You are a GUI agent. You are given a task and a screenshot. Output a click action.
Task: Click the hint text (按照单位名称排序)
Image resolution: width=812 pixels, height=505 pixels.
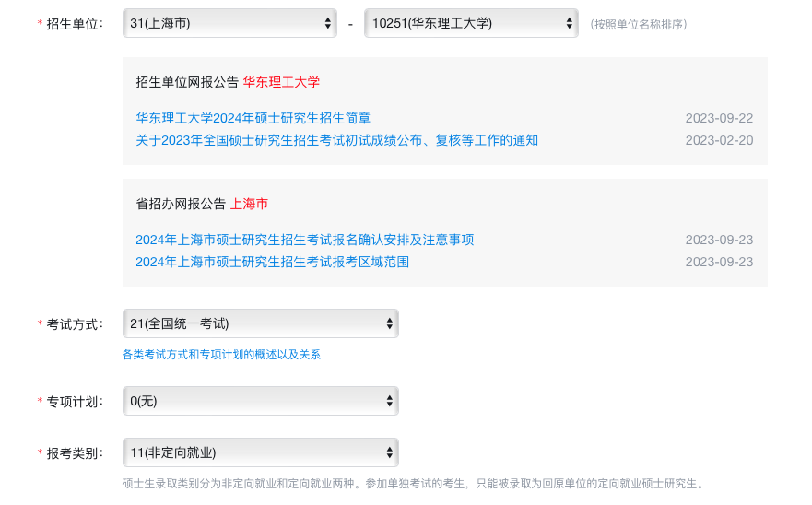639,24
